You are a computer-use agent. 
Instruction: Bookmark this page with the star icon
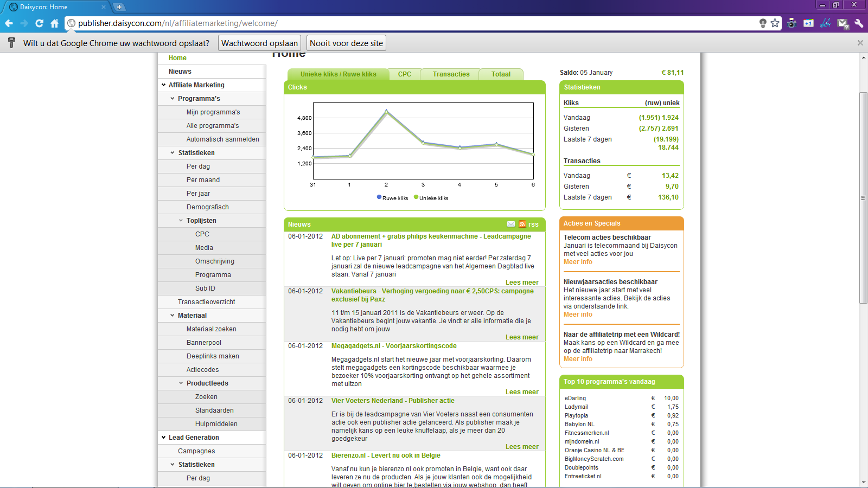tap(775, 23)
